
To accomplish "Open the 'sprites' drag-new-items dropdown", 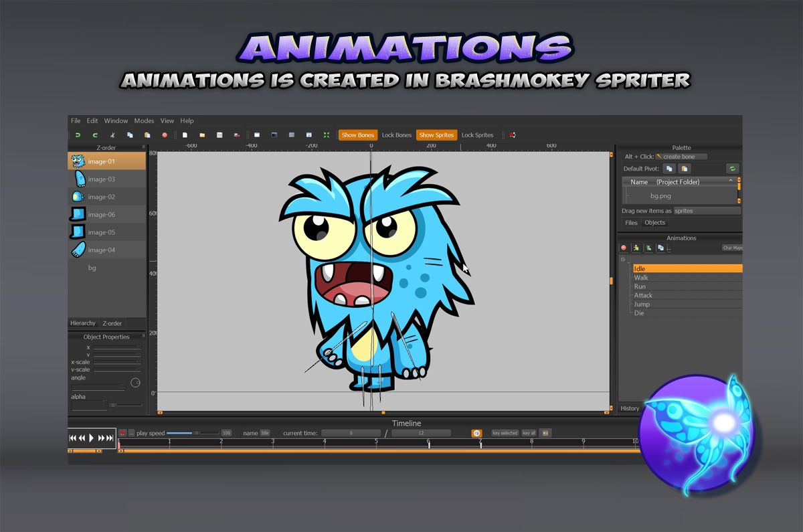I will click(x=707, y=211).
